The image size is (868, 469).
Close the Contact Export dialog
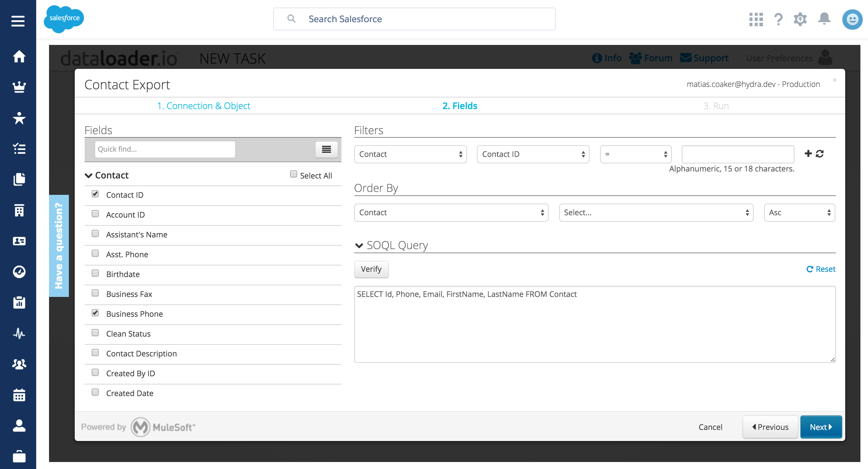pos(835,80)
